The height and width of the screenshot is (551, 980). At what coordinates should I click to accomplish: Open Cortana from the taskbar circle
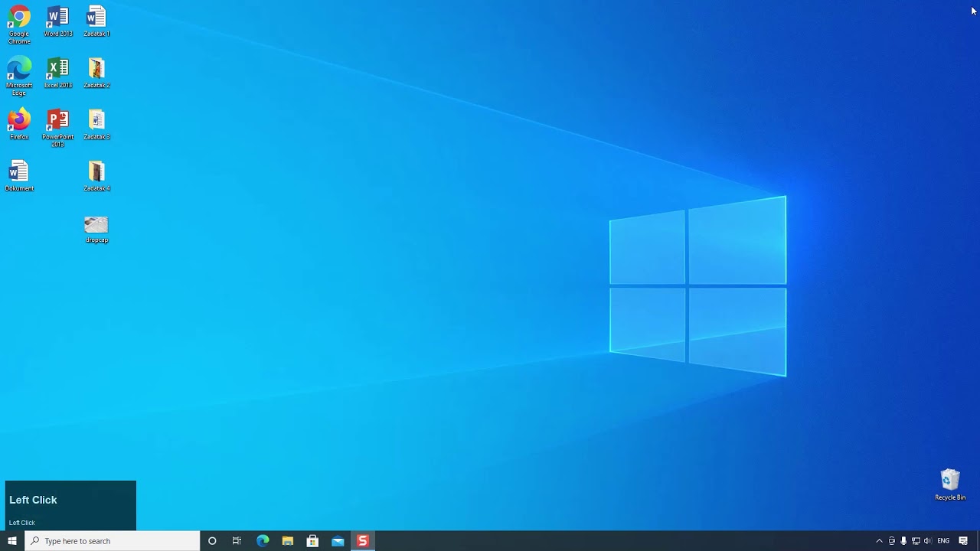(x=212, y=541)
